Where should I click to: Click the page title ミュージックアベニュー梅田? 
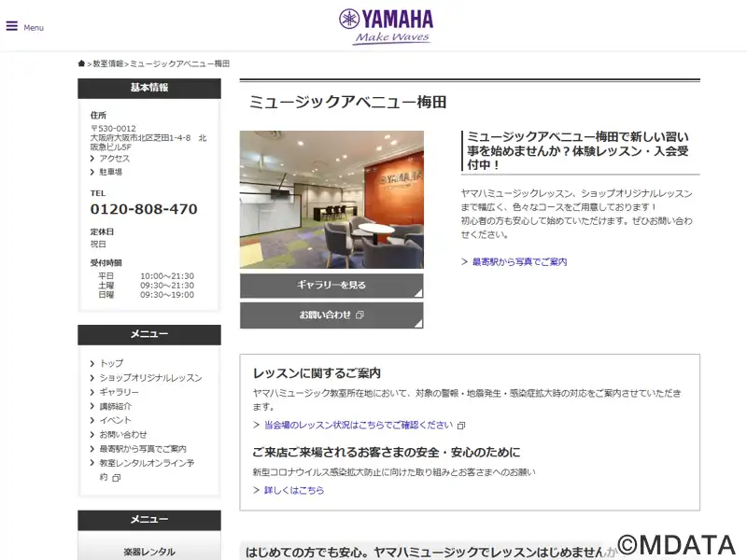click(347, 102)
